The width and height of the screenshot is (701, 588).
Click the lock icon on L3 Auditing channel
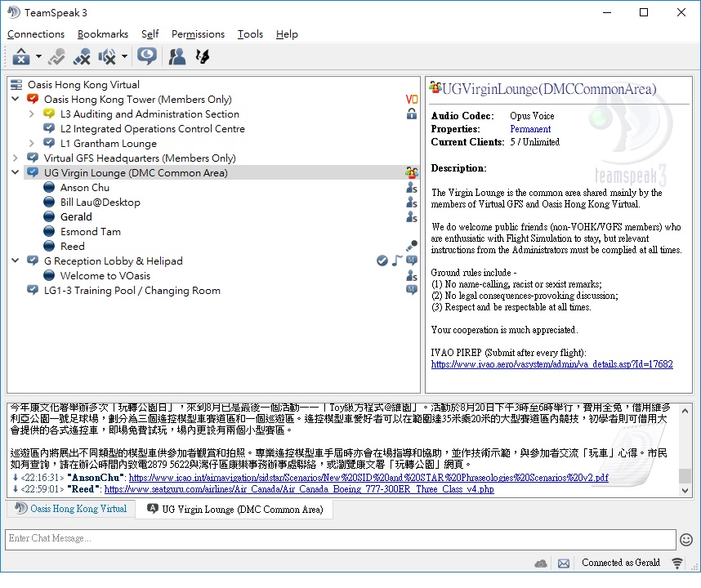tap(412, 114)
